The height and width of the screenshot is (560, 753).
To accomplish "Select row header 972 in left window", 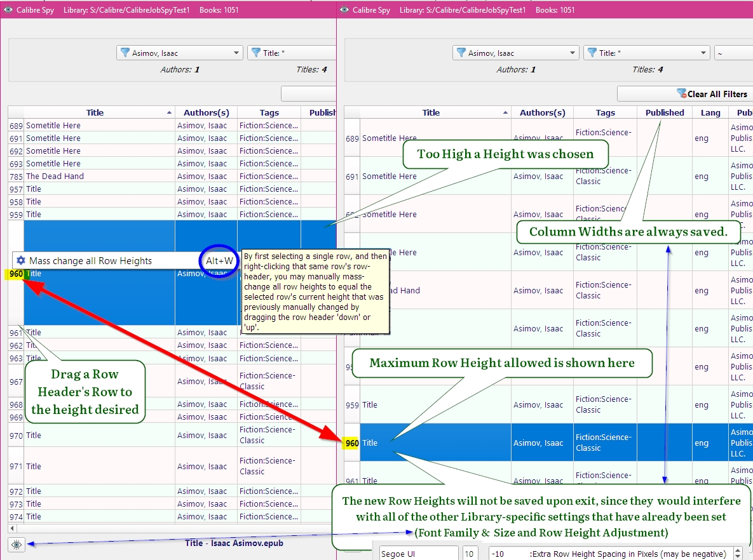I will tap(16, 491).
